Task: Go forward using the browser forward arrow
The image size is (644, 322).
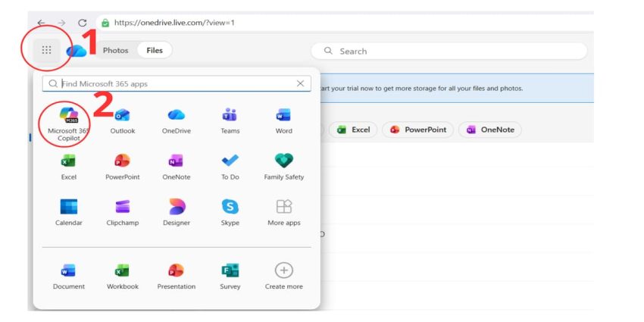Action: 61,23
